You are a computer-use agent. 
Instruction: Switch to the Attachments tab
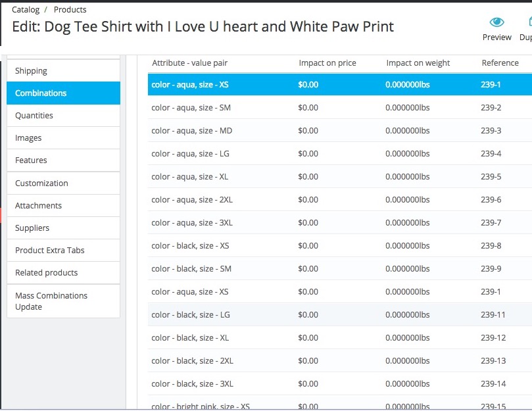[38, 205]
